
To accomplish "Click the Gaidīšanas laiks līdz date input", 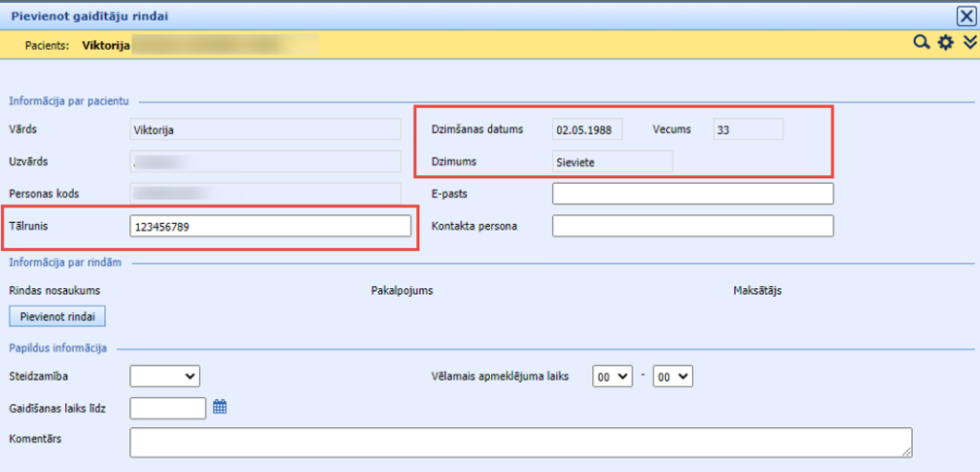I will [167, 408].
